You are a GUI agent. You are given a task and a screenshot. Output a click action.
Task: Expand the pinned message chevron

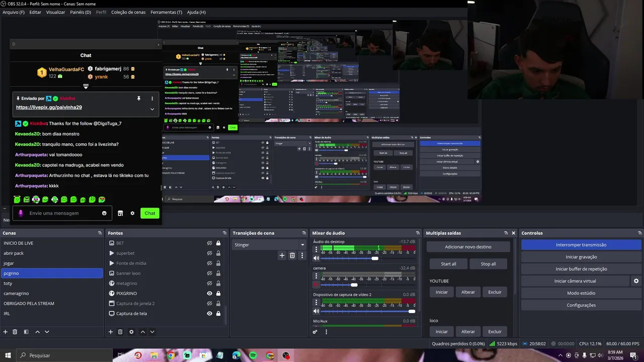(x=152, y=109)
